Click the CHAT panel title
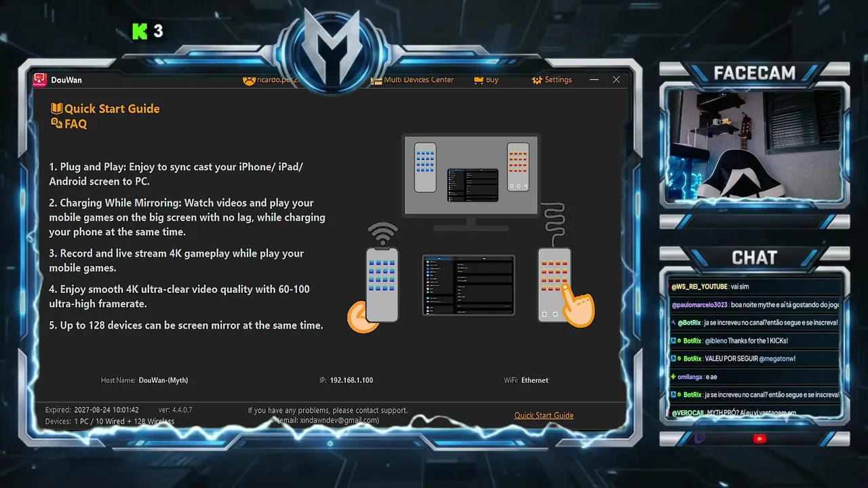This screenshot has height=488, width=868. coord(754,258)
